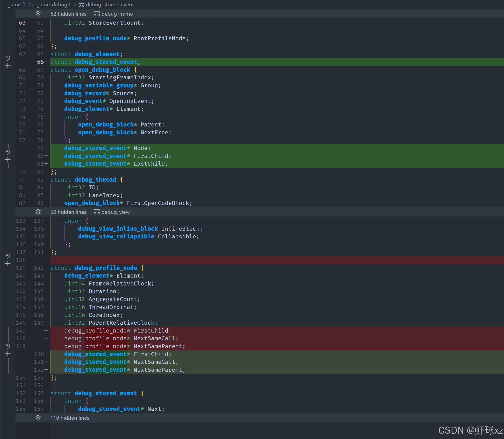Image resolution: width=504 pixels, height=439 pixels.
Task: Expand the 50 hidden lines region
Action: (x=38, y=212)
